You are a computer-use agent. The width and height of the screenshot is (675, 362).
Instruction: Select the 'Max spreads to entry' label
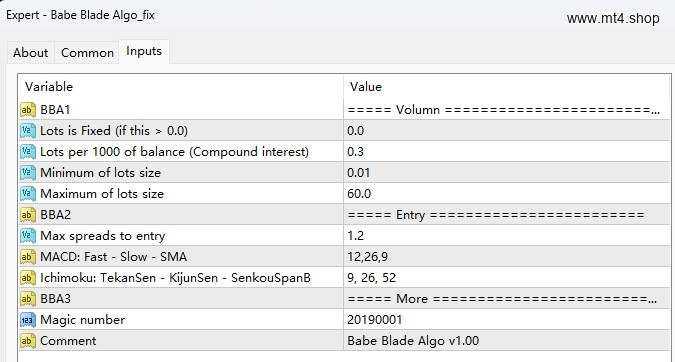(x=102, y=236)
